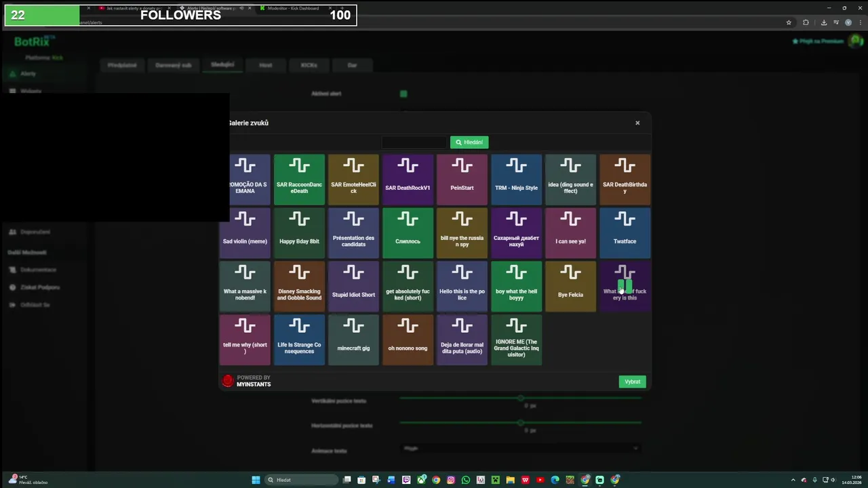
Task: Pick the Twatface sound tile
Action: click(x=625, y=233)
